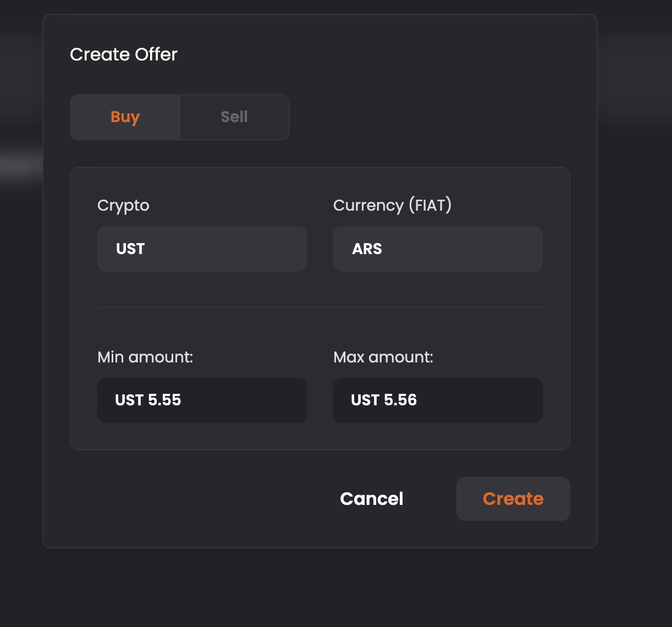The image size is (672, 627).
Task: Click the Currency (FIAT) field label
Action: [x=392, y=205]
